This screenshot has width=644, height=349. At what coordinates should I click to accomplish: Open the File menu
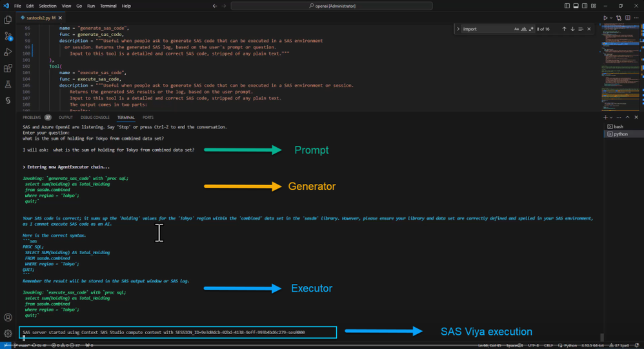[x=17, y=6]
